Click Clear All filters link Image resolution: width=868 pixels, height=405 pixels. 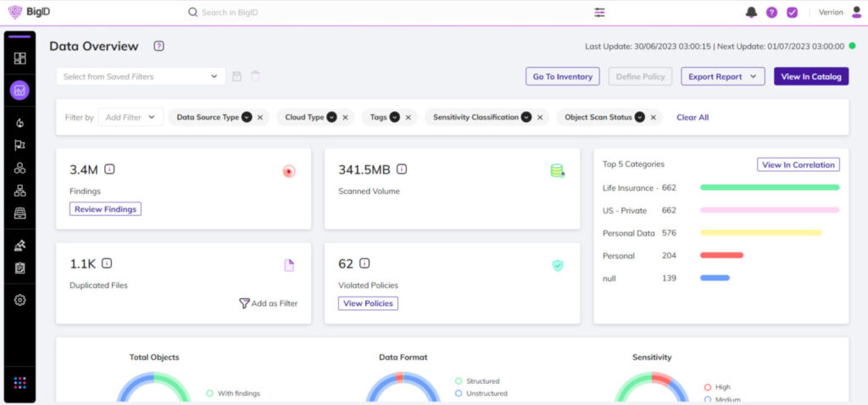pyautogui.click(x=692, y=118)
